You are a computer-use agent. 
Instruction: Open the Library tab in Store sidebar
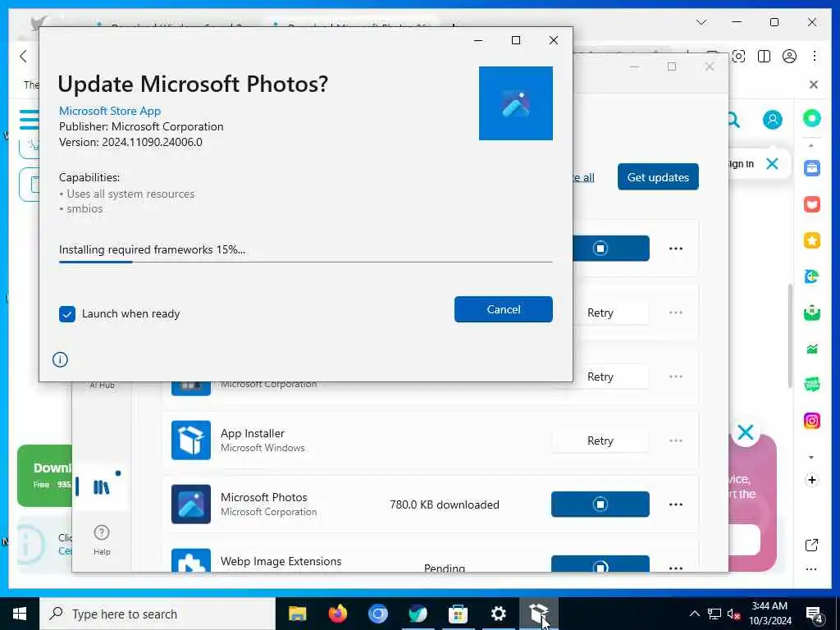101,487
